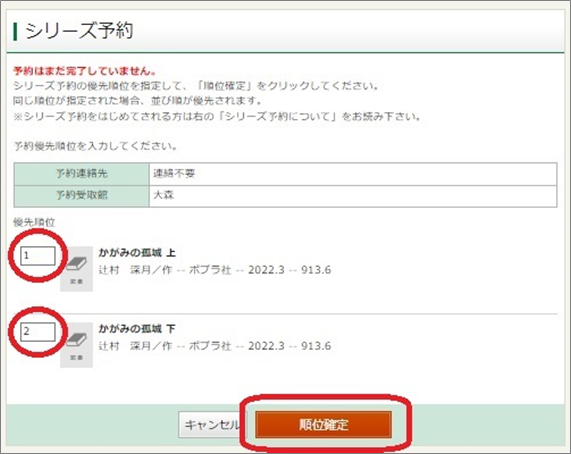Focus the priority field for かがみの孤城 上

(x=38, y=256)
